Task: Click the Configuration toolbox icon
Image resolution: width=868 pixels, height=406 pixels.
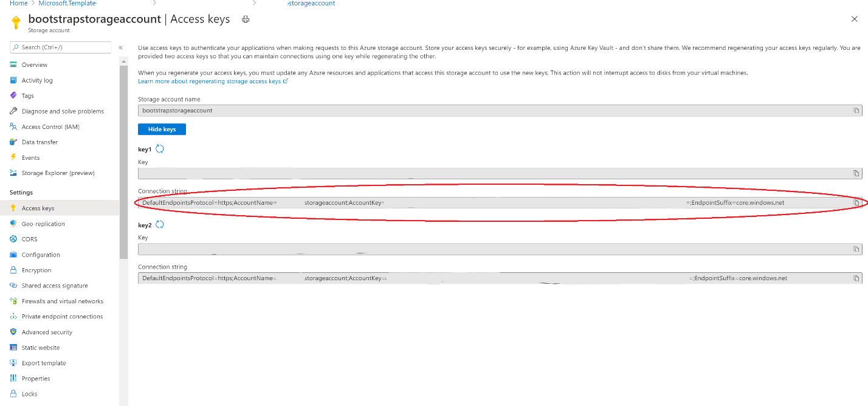Action: tap(13, 255)
